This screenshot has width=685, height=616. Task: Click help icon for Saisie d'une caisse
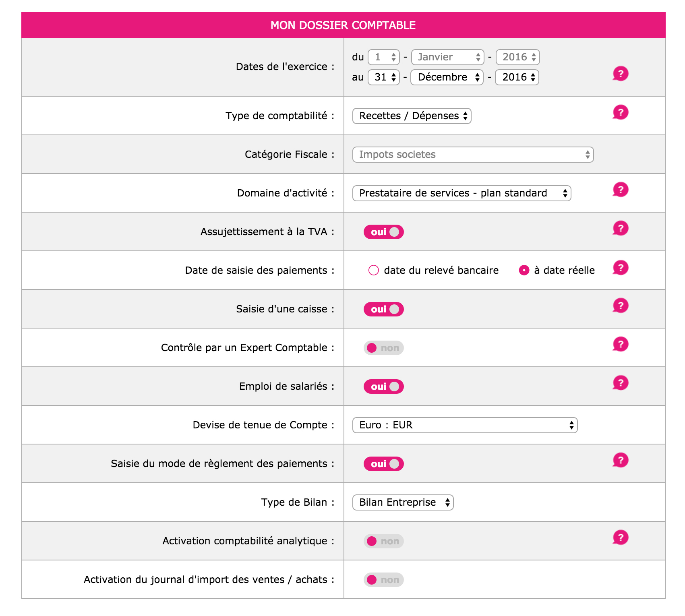[x=620, y=306]
